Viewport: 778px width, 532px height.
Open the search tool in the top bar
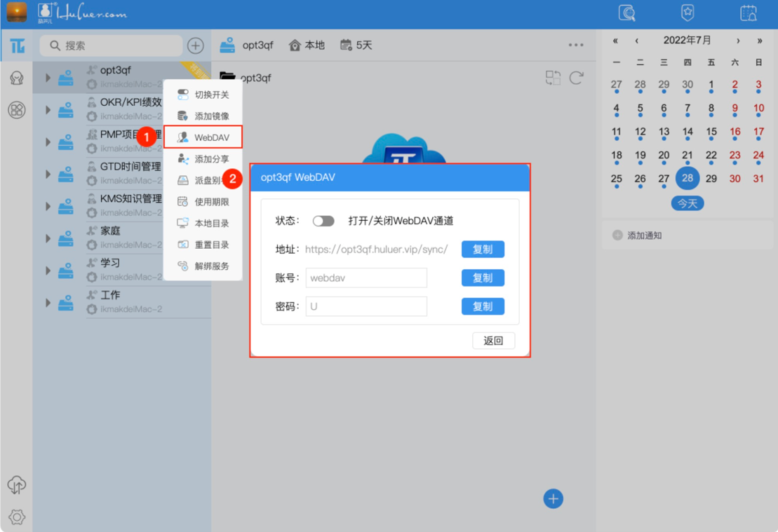click(626, 13)
